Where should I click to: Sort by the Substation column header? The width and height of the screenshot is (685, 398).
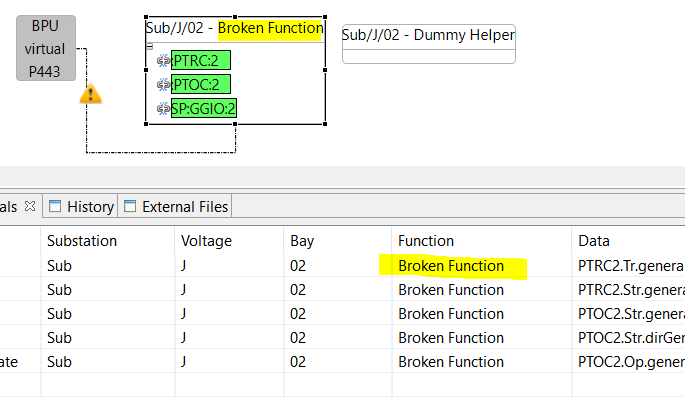tap(82, 241)
